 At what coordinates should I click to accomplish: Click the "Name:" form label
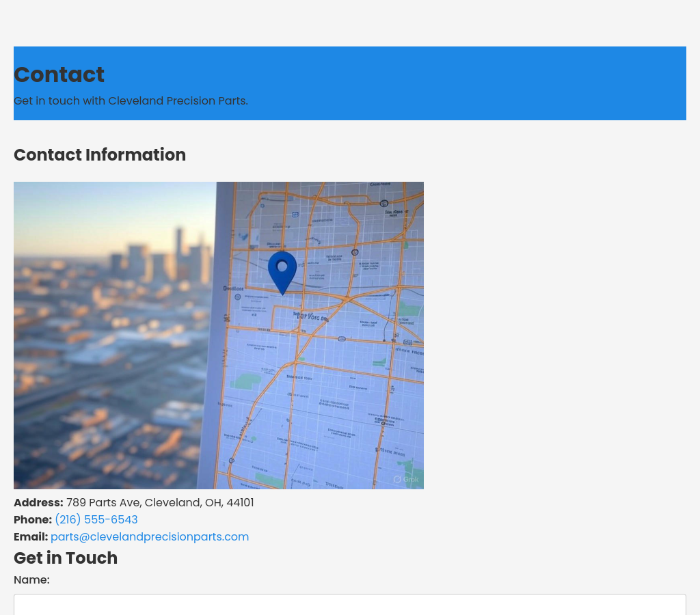coord(31,580)
